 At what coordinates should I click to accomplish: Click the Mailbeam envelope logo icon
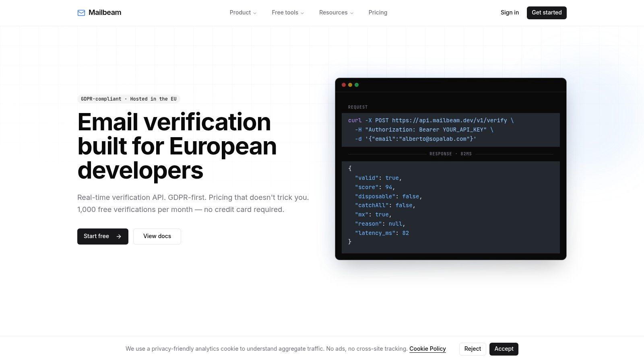point(81,13)
